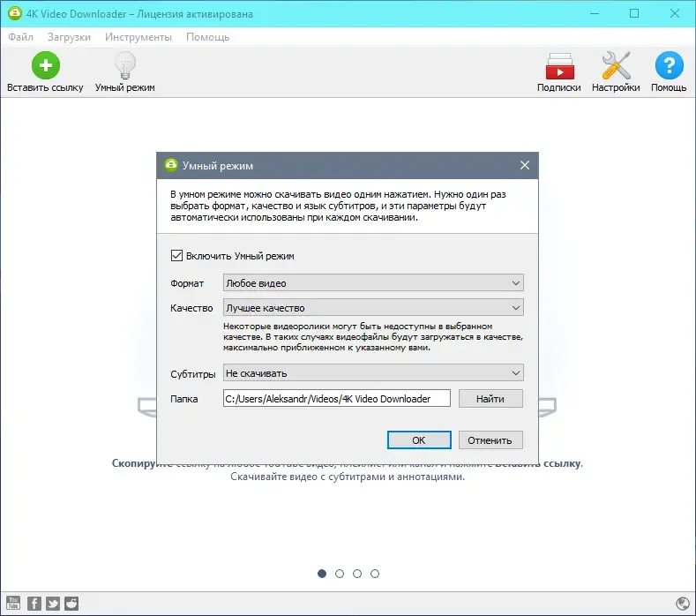
Task: Open YouTube icon in bottom status bar
Action: 13,603
